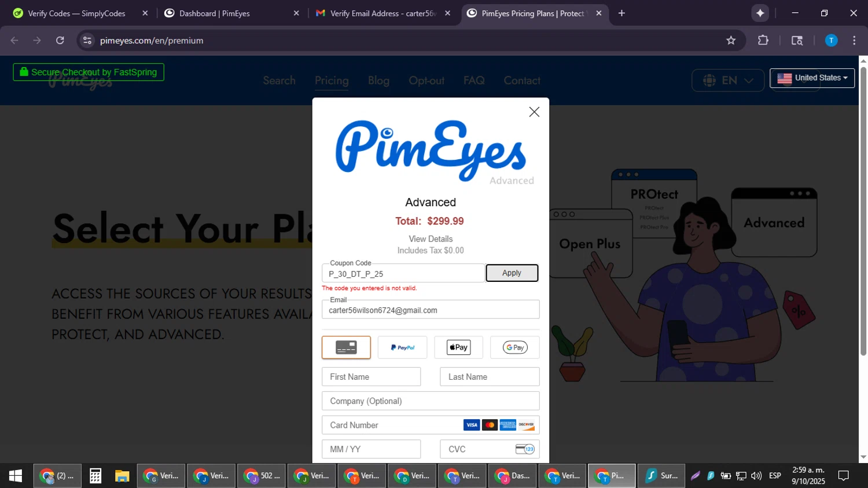868x488 pixels.
Task: Open Chrome three-dot menu
Action: [854, 41]
